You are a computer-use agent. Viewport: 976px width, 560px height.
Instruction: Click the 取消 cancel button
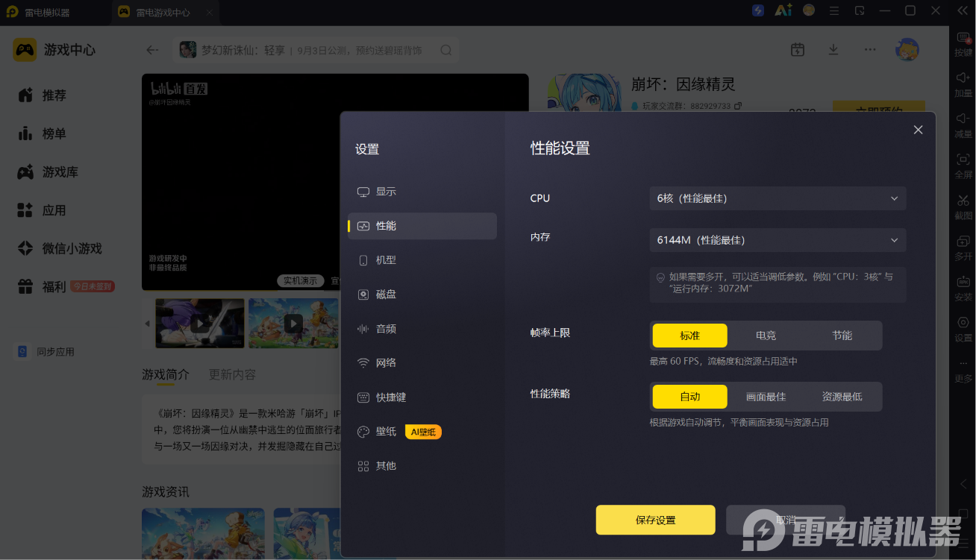[786, 520]
